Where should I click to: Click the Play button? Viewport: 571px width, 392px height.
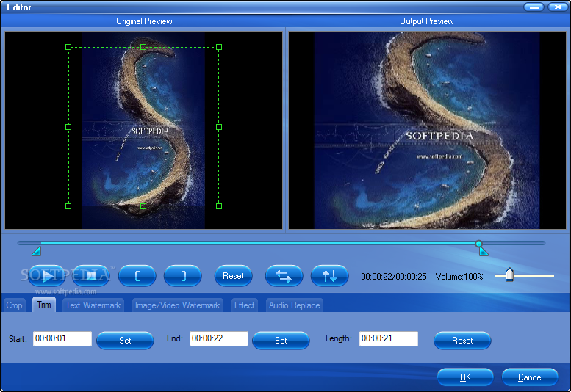click(46, 276)
